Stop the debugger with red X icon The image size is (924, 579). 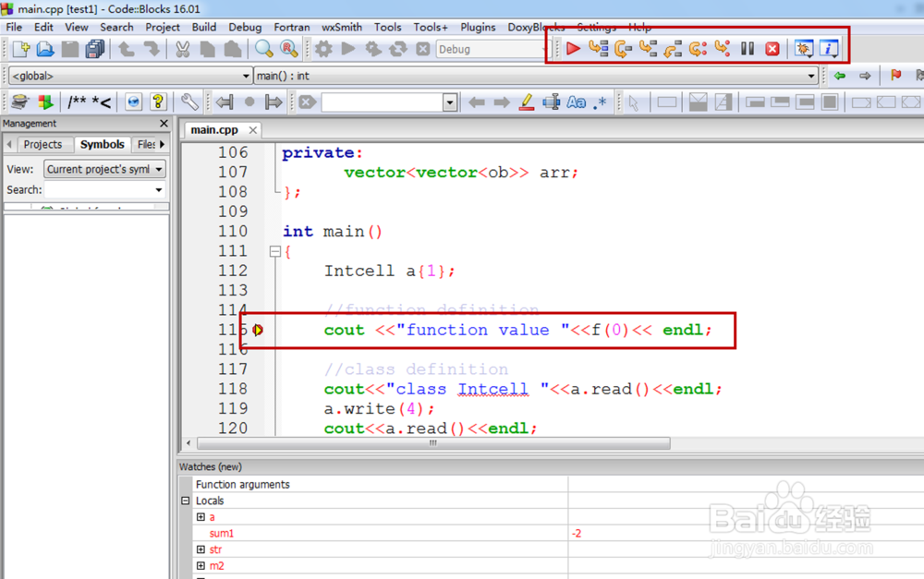tap(772, 48)
